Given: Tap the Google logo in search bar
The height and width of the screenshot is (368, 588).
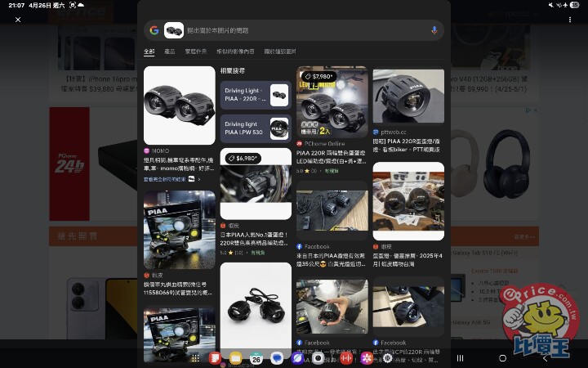Looking at the screenshot, I should (154, 30).
